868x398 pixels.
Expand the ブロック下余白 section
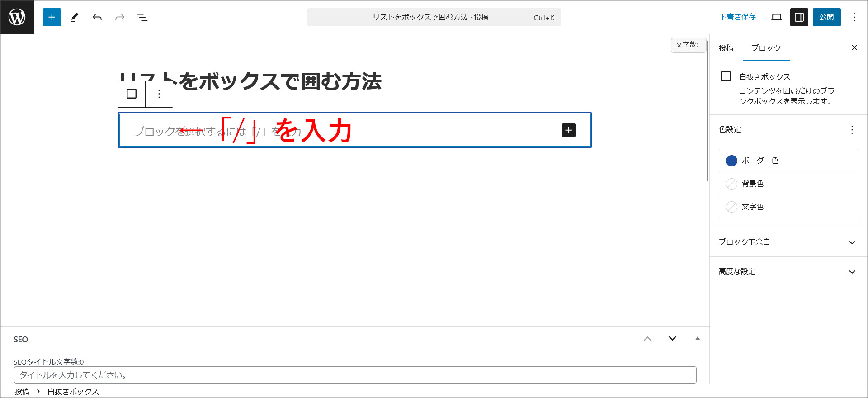788,242
